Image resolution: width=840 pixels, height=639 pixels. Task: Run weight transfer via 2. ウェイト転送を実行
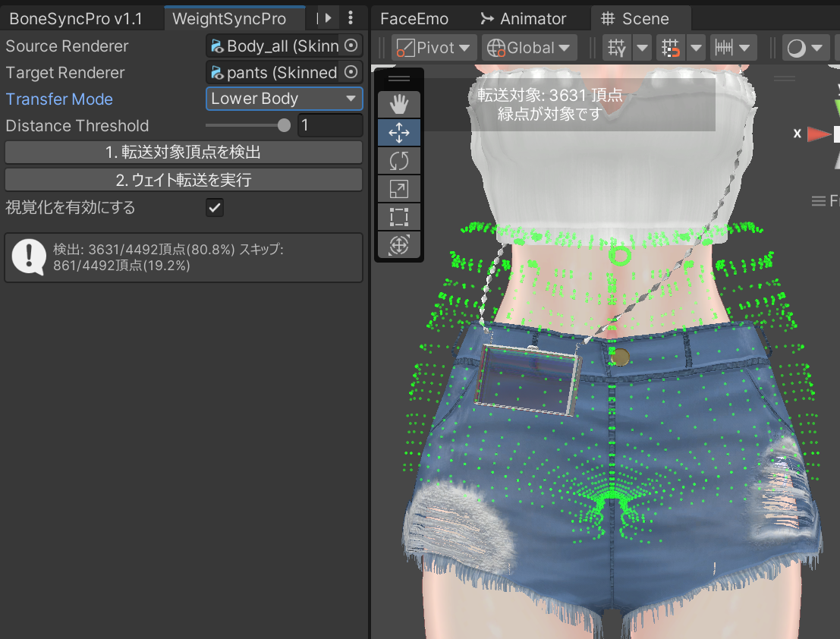[x=184, y=180]
